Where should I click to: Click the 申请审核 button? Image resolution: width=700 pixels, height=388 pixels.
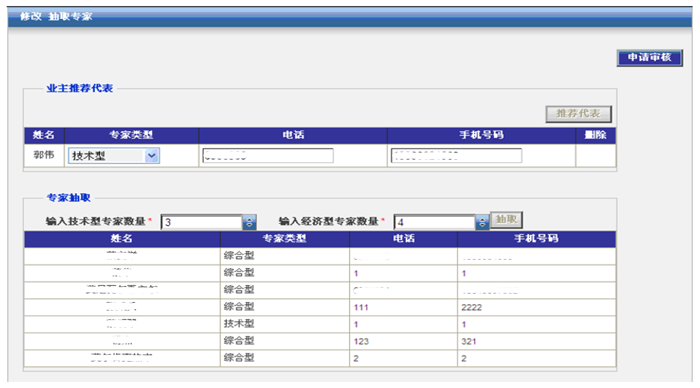click(650, 58)
